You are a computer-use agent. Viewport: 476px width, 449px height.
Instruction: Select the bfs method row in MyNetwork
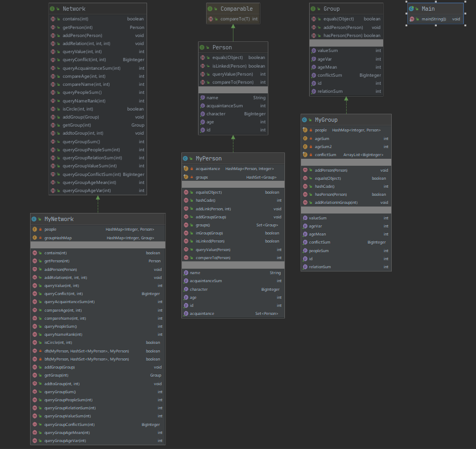tap(97, 359)
